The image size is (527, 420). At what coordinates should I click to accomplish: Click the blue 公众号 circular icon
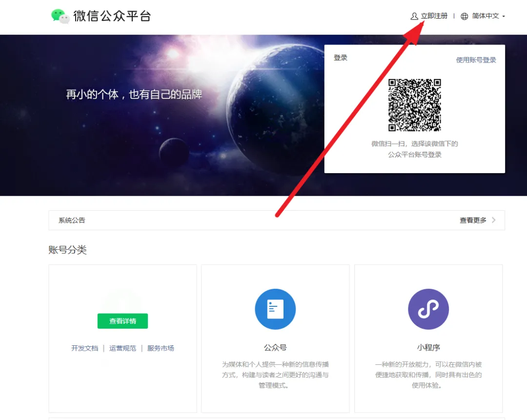click(275, 309)
